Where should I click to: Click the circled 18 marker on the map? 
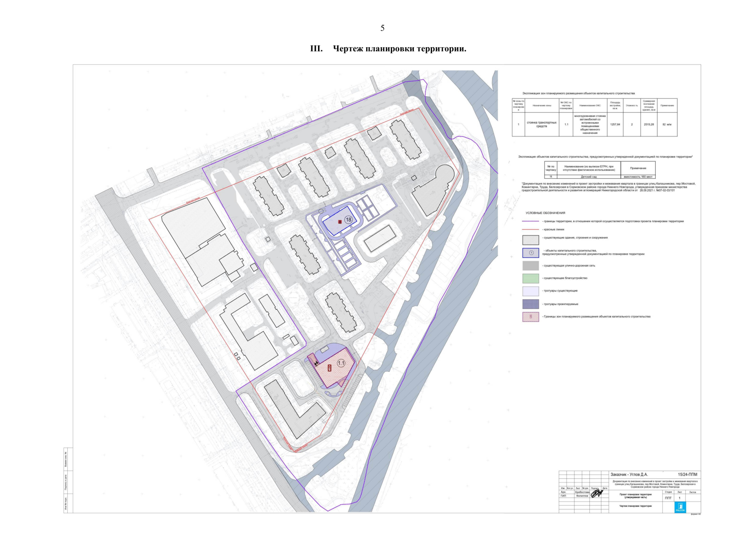coord(348,220)
